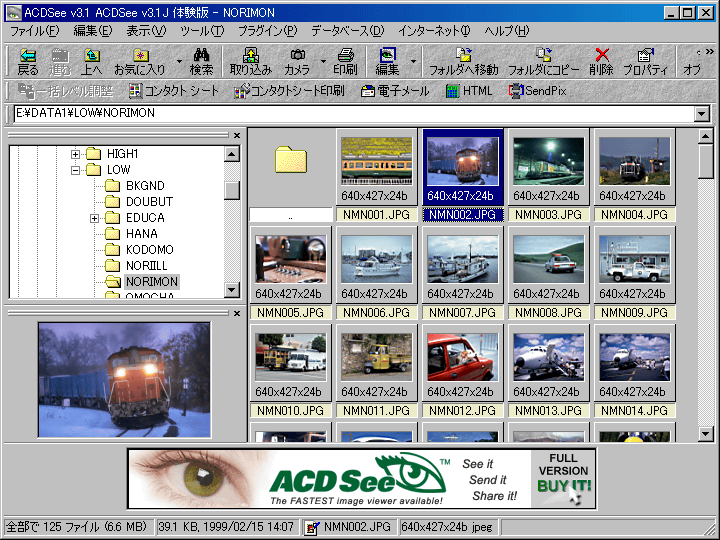Select the NORIMON folder in tree
720x540 pixels.
pyautogui.click(x=152, y=282)
